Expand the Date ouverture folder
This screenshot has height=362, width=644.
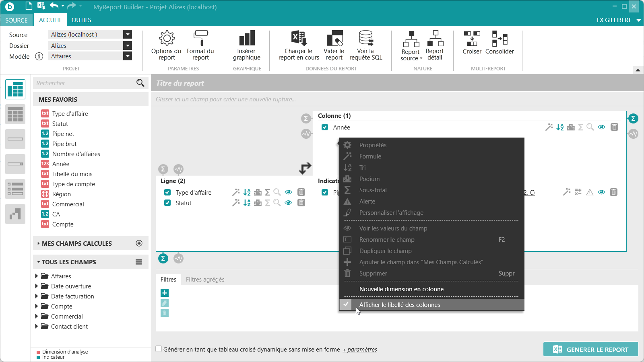(37, 286)
